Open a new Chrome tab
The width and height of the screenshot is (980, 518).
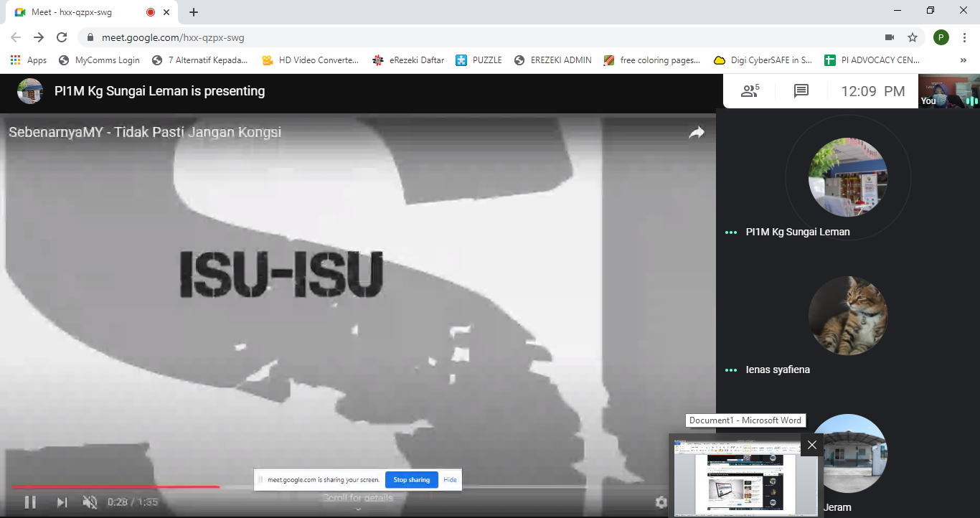[x=194, y=12]
